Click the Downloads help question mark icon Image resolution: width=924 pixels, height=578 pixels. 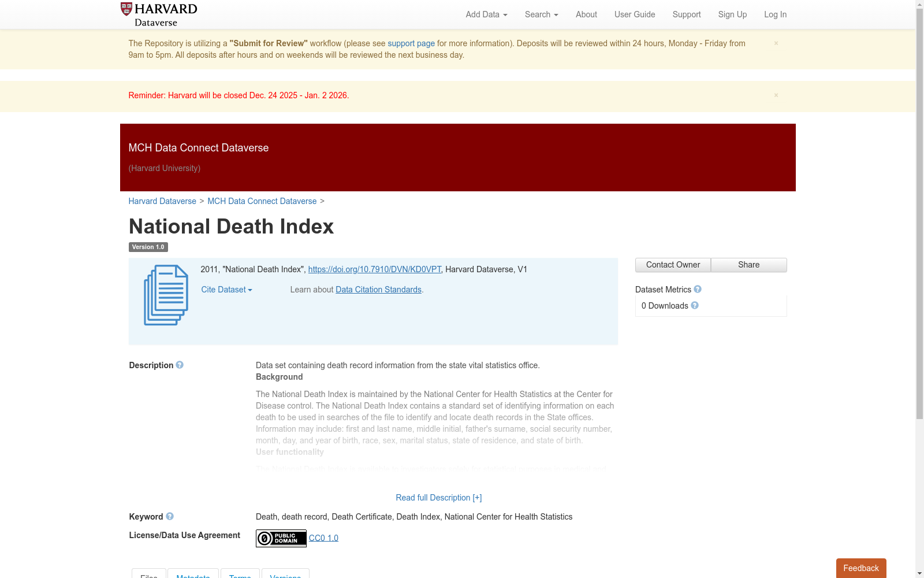(695, 305)
